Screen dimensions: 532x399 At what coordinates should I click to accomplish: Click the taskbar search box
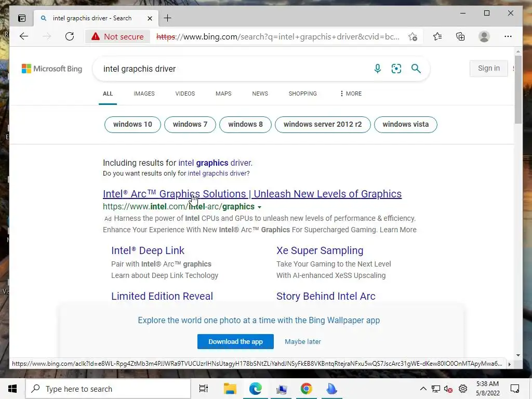point(108,389)
